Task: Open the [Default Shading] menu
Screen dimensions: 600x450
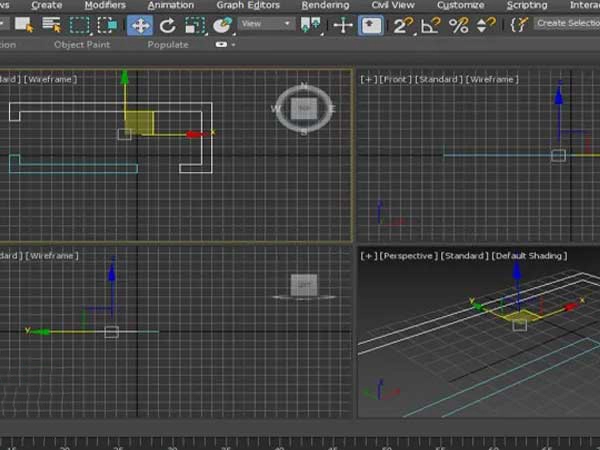Action: pyautogui.click(x=529, y=256)
